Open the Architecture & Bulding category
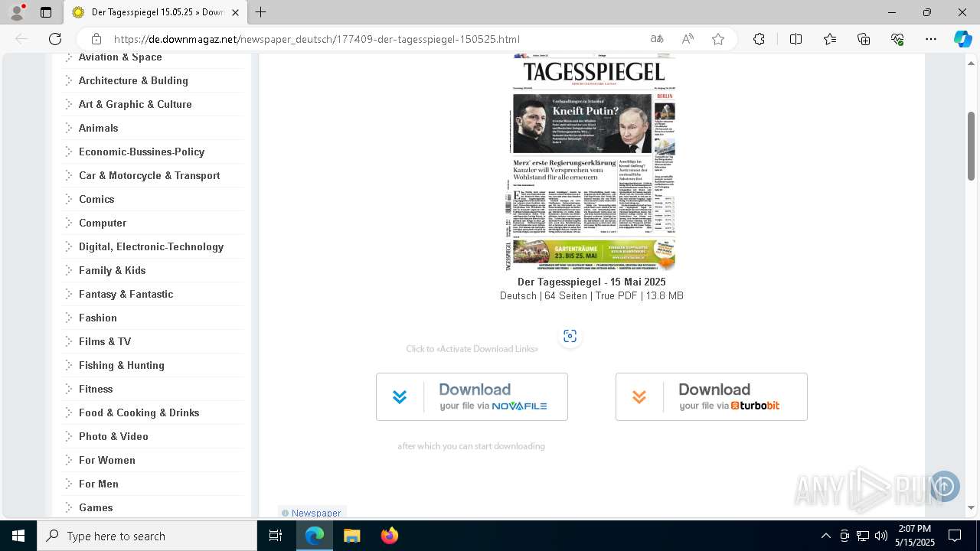The image size is (980, 551). (x=133, y=80)
